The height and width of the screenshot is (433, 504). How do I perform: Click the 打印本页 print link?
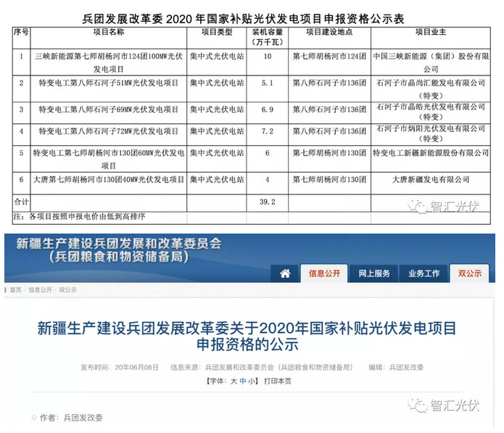(278, 381)
